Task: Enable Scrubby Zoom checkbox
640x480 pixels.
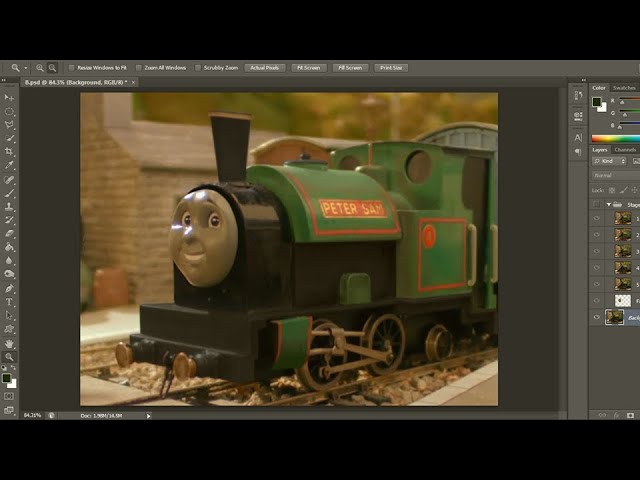Action: 198,68
